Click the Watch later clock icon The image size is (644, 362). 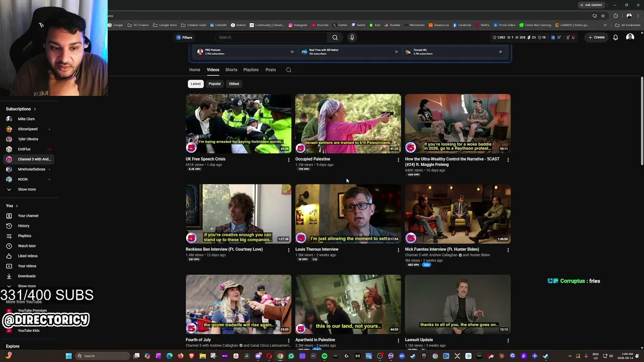click(9, 246)
